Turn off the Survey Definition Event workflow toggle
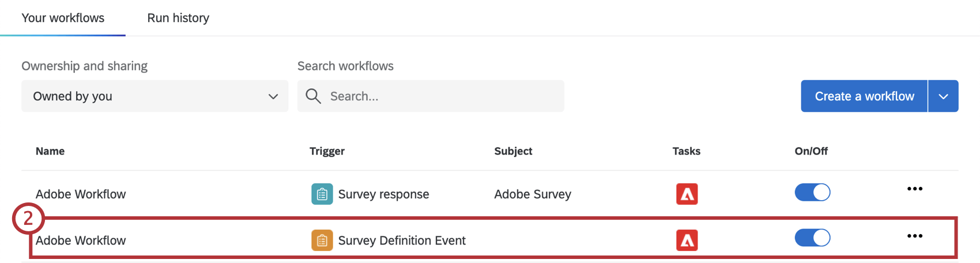980x263 pixels. coord(812,238)
